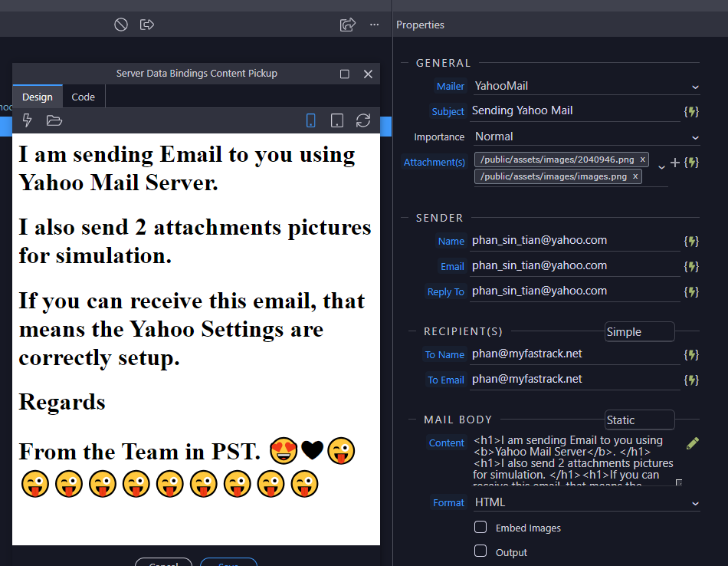Enable the Output checkbox
The width and height of the screenshot is (728, 566).
click(x=480, y=551)
